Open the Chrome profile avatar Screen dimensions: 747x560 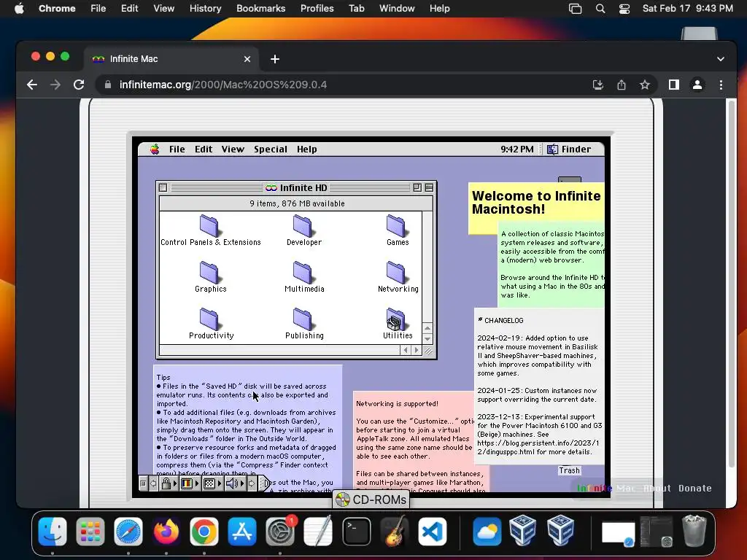pos(697,85)
